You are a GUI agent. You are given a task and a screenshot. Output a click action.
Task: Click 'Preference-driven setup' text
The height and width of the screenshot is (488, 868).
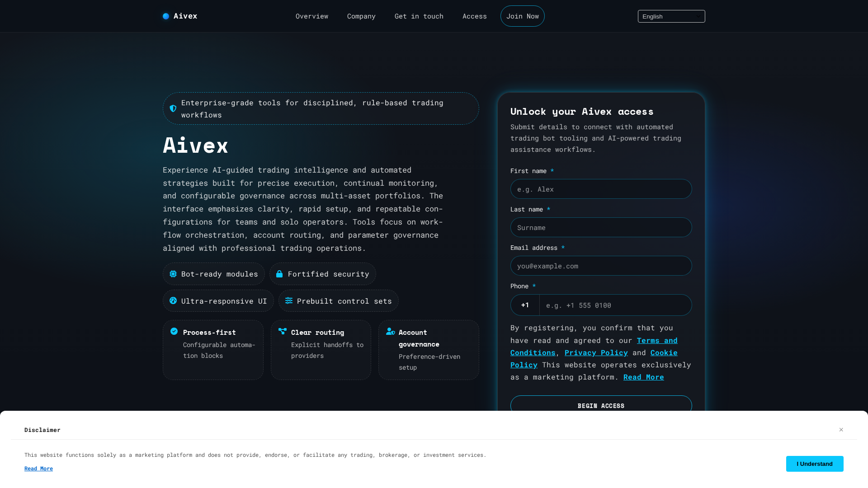[429, 362]
